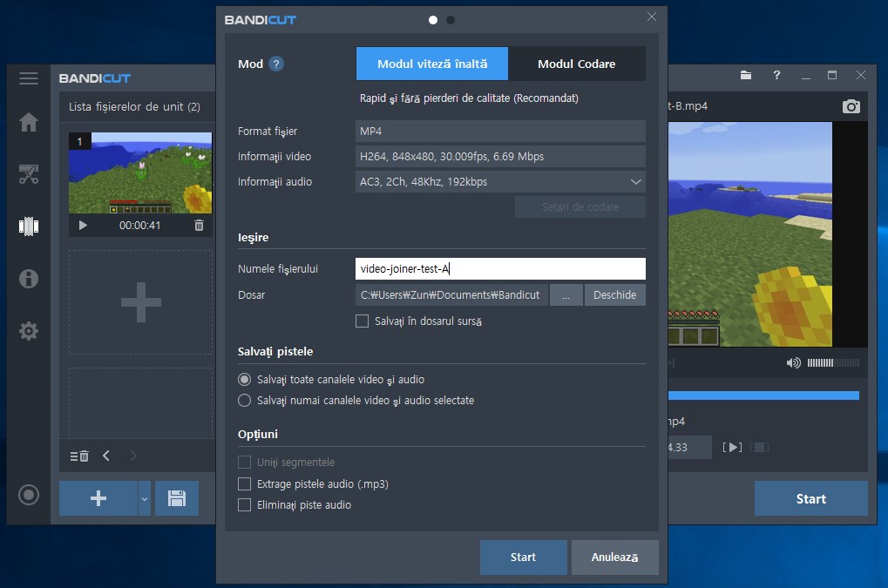Viewport: 888px width, 588px height.
Task: Take a snapshot with the camera icon
Action: tap(851, 105)
